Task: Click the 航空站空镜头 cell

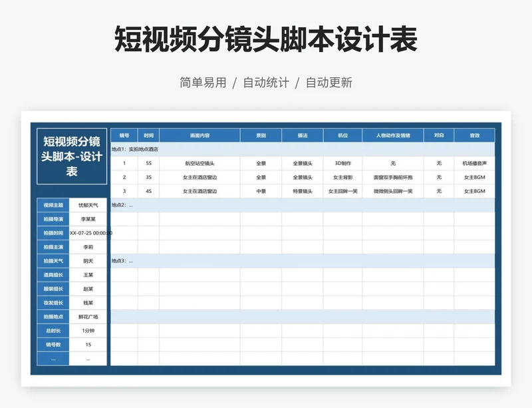Action: [200, 163]
